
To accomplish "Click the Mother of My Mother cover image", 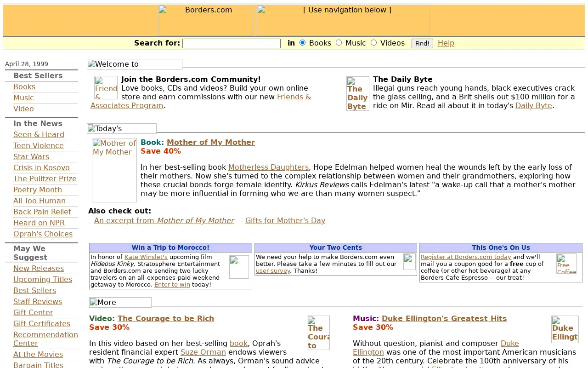I will 114,170.
